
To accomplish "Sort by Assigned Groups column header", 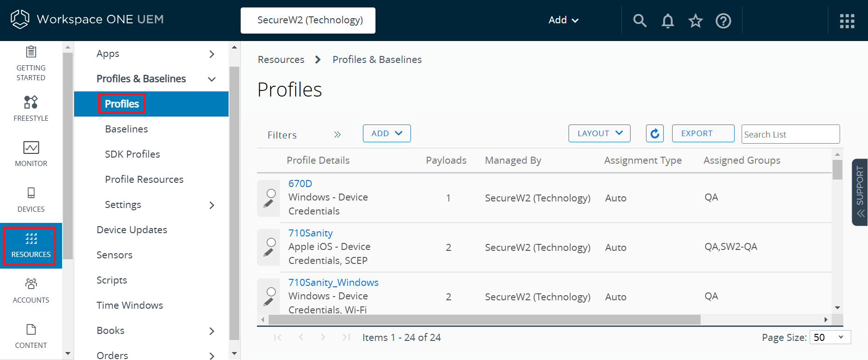I will 742,160.
